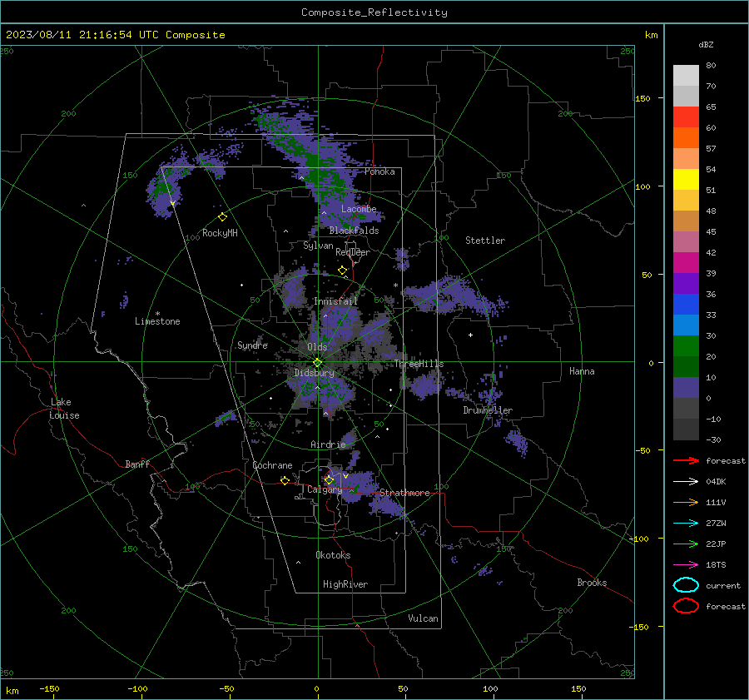Click the Ponoka city label
Viewport: 749px width, 700px height.
click(379, 171)
